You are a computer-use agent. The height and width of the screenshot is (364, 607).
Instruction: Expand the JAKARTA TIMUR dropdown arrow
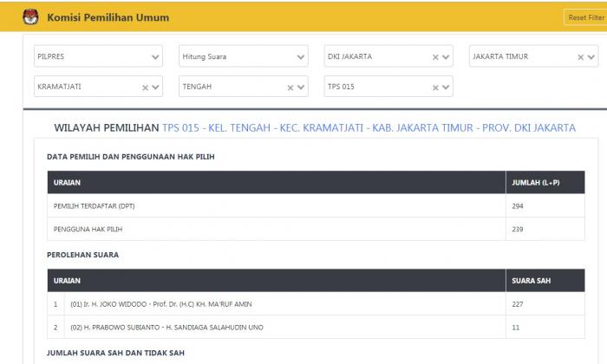592,57
